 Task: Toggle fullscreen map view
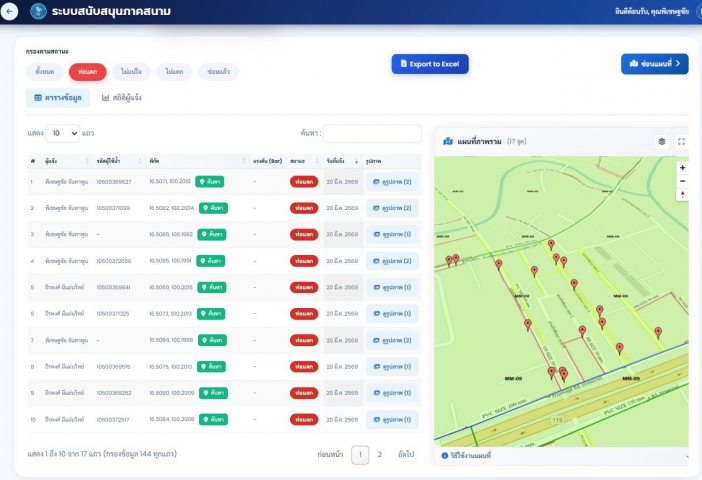tap(681, 142)
